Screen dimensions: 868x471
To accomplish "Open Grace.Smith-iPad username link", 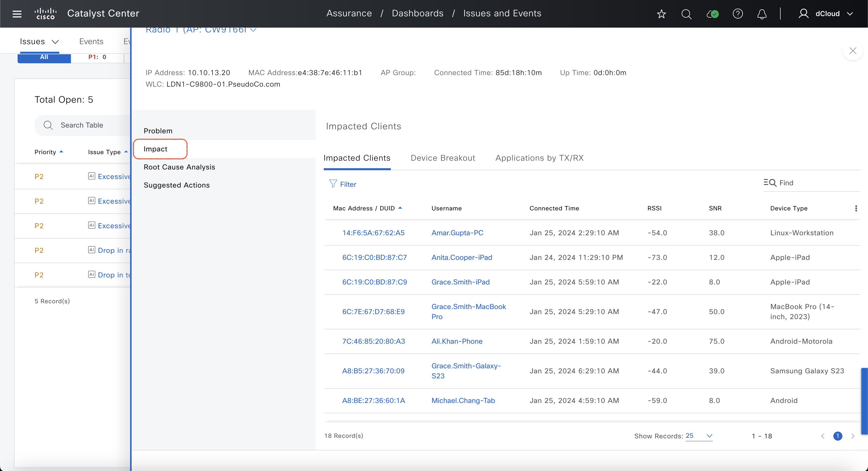I will pyautogui.click(x=460, y=282).
